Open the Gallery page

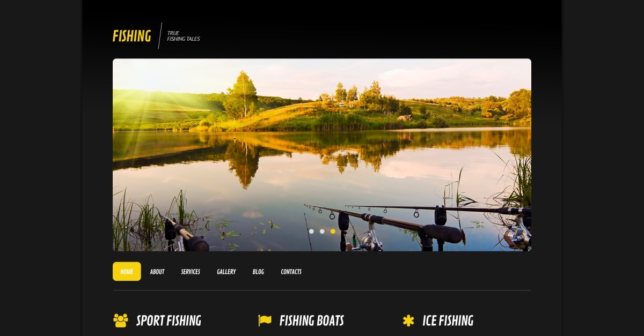click(x=226, y=272)
